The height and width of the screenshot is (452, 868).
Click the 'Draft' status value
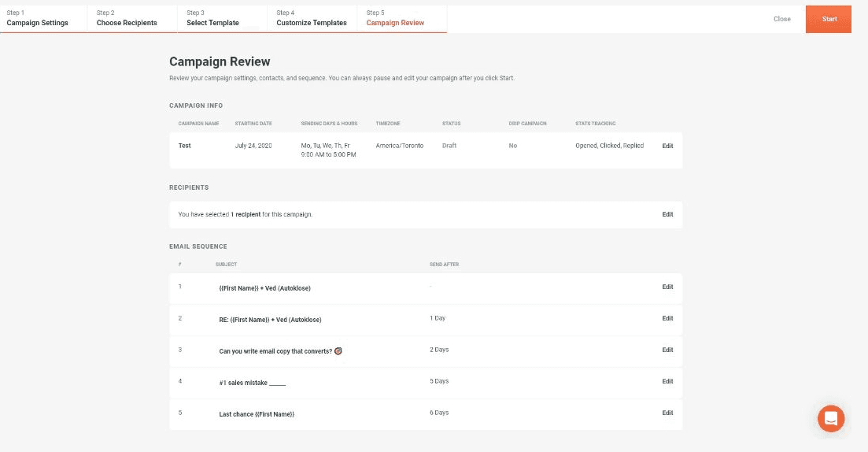coord(449,146)
